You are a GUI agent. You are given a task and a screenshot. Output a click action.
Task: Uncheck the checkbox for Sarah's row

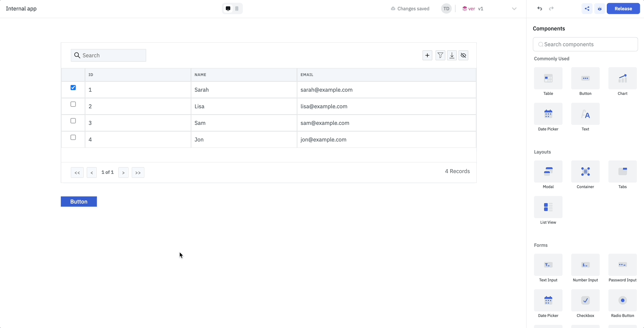73,88
